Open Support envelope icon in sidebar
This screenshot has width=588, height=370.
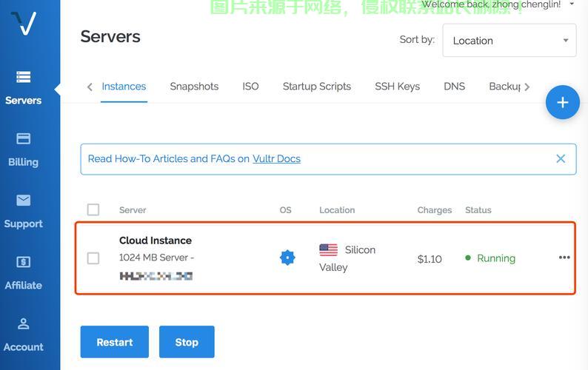tap(23, 201)
